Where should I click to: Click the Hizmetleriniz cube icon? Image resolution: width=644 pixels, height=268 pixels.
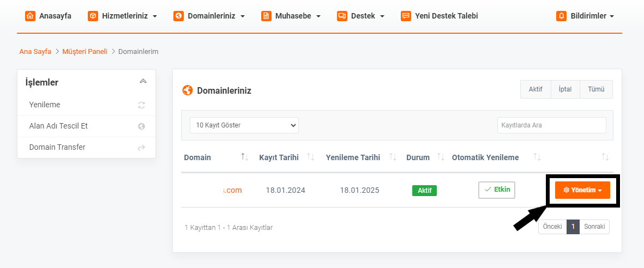[93, 16]
